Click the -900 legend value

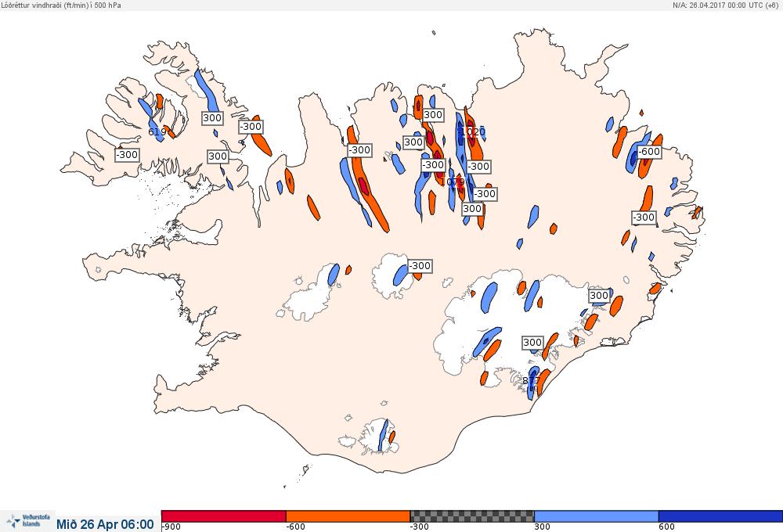171,527
